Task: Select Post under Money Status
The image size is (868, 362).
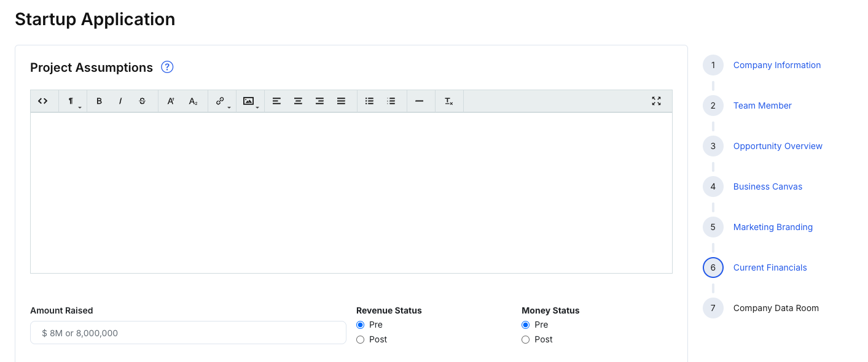Action: [x=525, y=339]
